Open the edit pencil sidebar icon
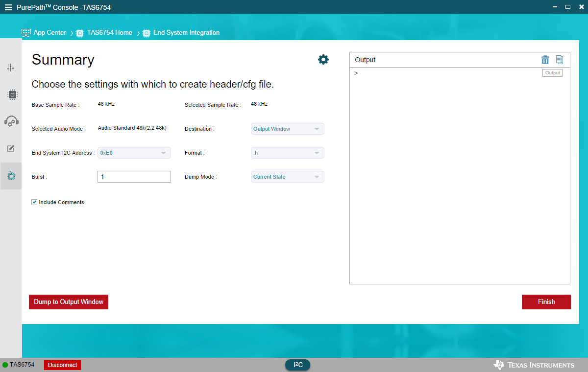The width and height of the screenshot is (588, 372). click(11, 148)
